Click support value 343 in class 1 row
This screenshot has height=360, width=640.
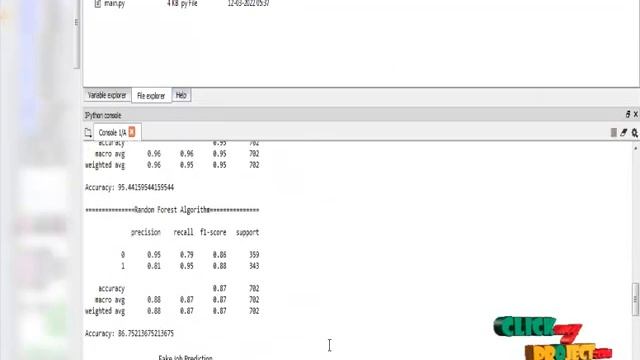point(254,266)
